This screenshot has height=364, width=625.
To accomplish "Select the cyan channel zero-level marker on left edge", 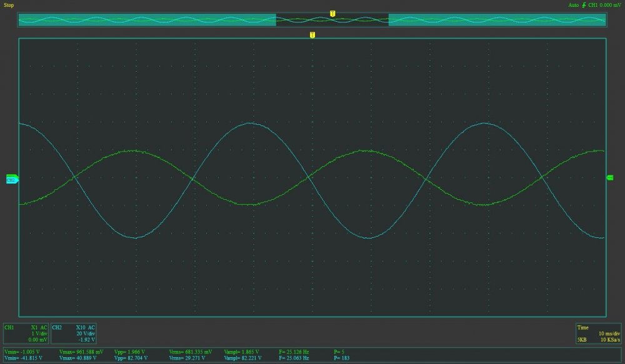I will 12,180.
